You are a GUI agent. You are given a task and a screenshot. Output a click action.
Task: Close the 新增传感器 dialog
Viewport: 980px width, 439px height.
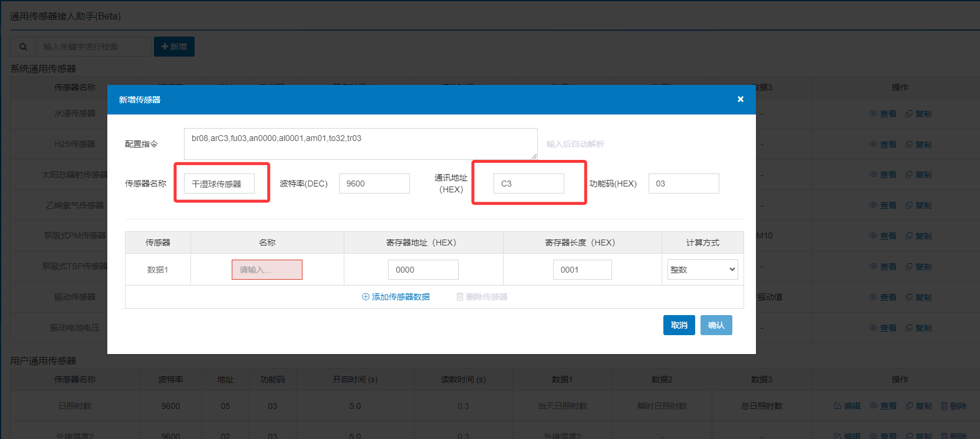tap(741, 99)
